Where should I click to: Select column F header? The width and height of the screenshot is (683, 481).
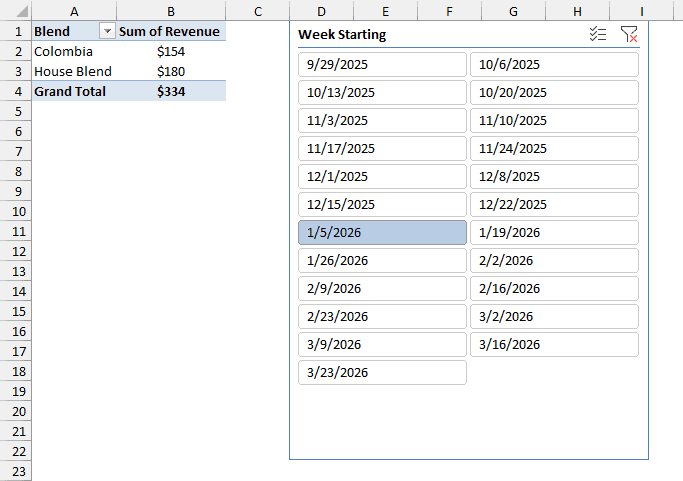(450, 10)
